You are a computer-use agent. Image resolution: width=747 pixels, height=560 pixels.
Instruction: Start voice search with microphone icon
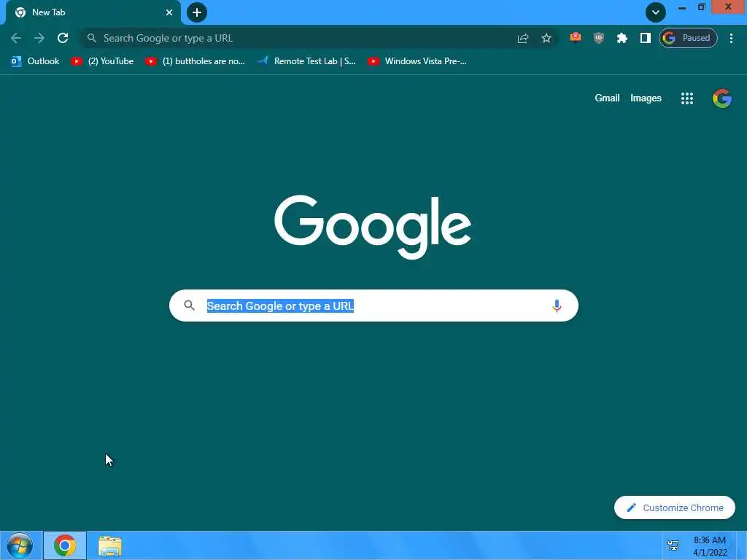(x=557, y=306)
